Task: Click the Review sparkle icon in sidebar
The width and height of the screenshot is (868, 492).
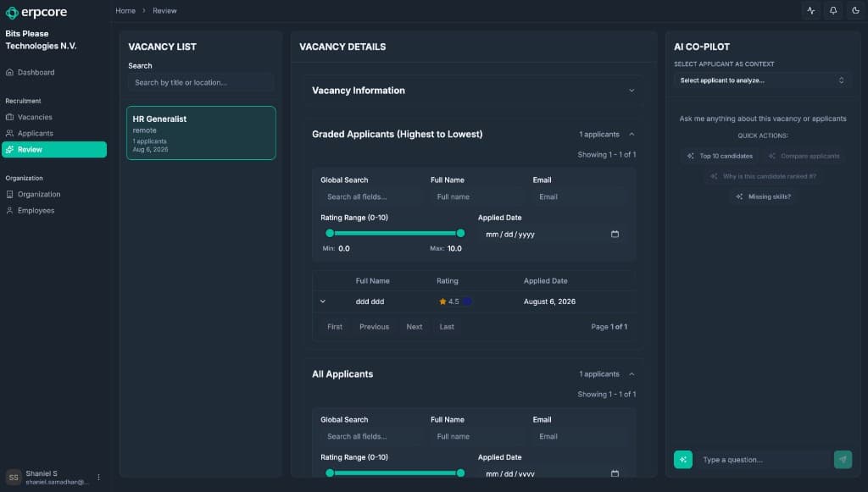Action: click(x=9, y=149)
